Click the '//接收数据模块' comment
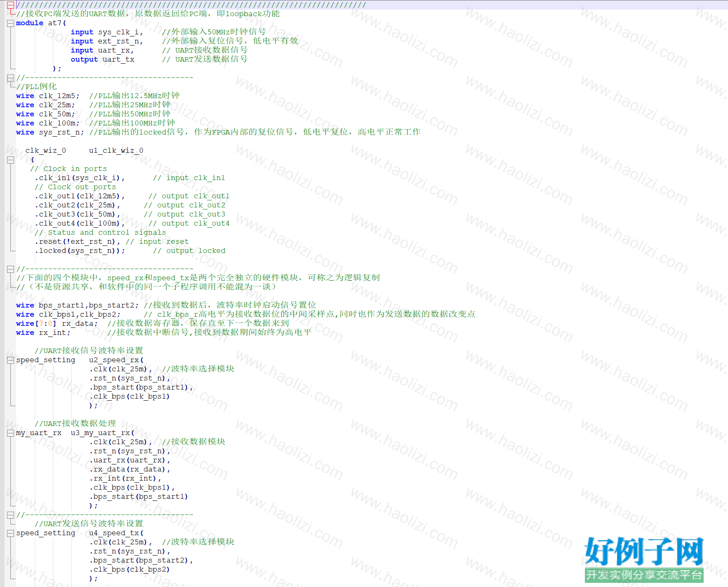This screenshot has height=587, width=728. [x=194, y=442]
